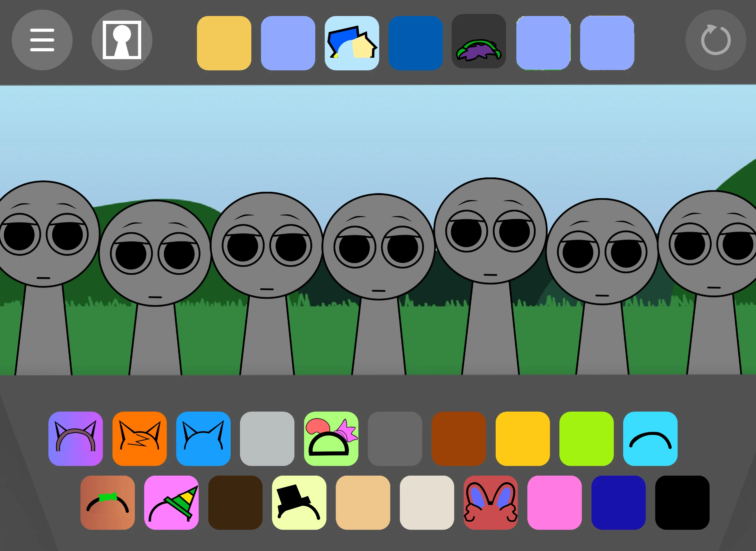Image resolution: width=756 pixels, height=551 pixels.
Task: Pick the red bunny ears icon
Action: point(491,503)
